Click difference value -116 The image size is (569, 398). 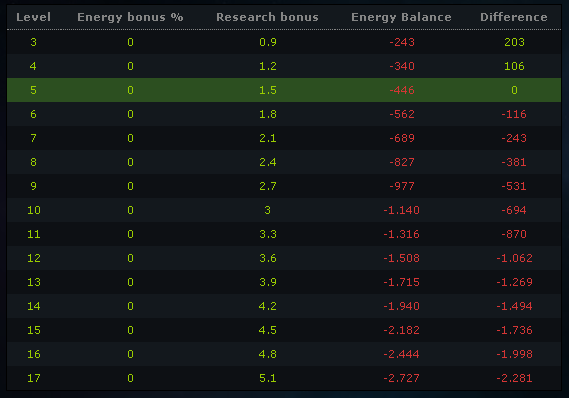pyautogui.click(x=514, y=114)
